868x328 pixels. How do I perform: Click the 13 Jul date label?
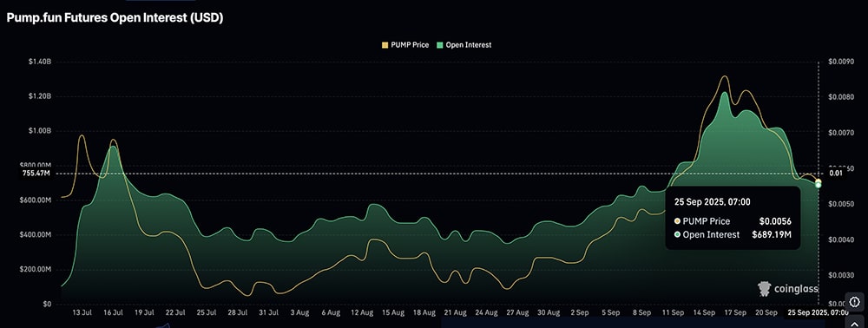coord(82,313)
